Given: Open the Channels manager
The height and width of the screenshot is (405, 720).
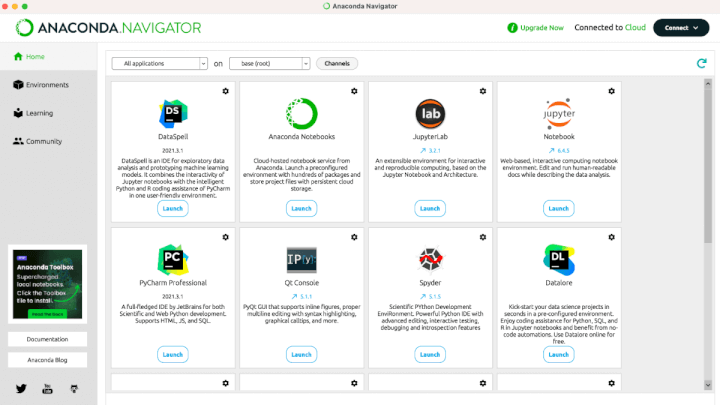Looking at the screenshot, I should pos(337,63).
